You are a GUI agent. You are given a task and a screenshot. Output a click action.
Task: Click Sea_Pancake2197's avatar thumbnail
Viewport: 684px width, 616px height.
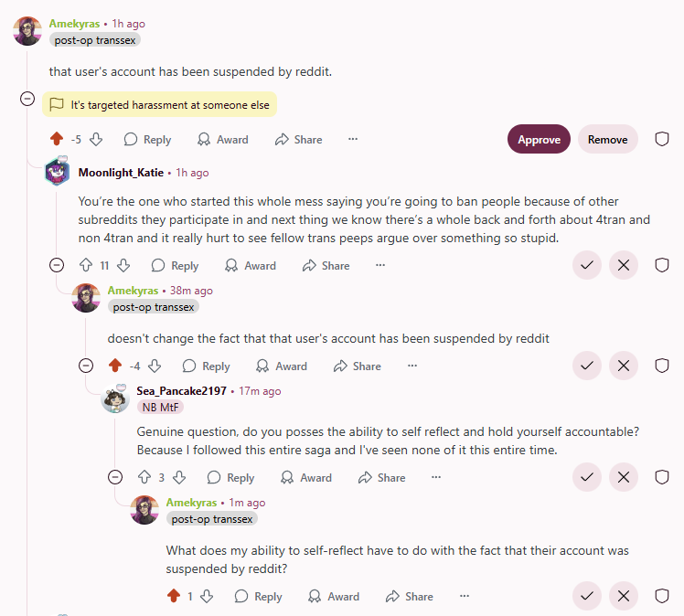[x=115, y=399]
